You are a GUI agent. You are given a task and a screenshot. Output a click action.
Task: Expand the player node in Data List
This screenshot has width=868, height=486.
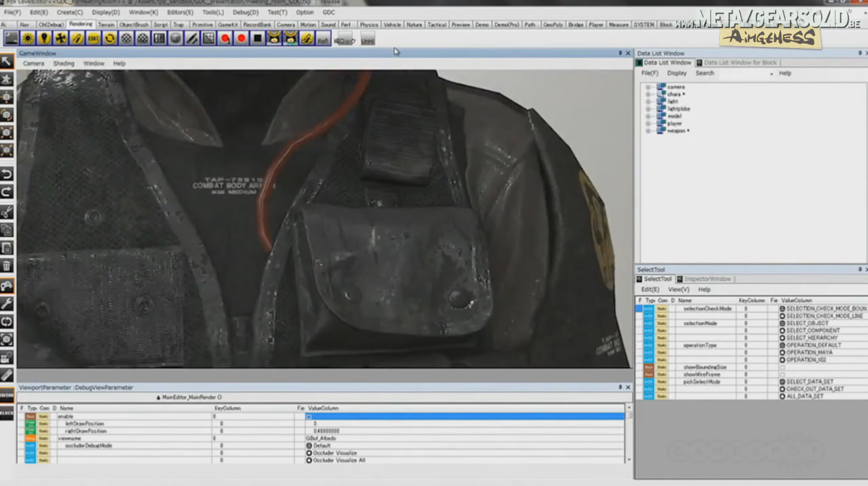pyautogui.click(x=648, y=123)
